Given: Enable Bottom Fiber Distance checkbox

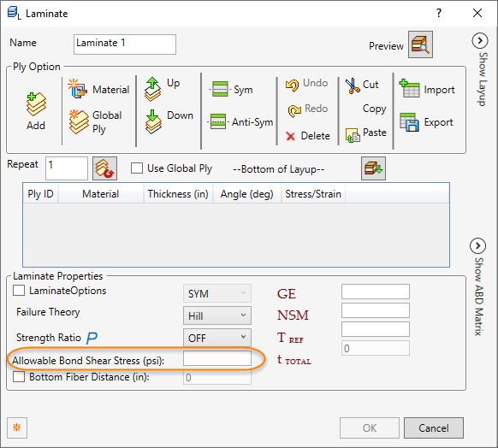Looking at the screenshot, I should tap(19, 377).
